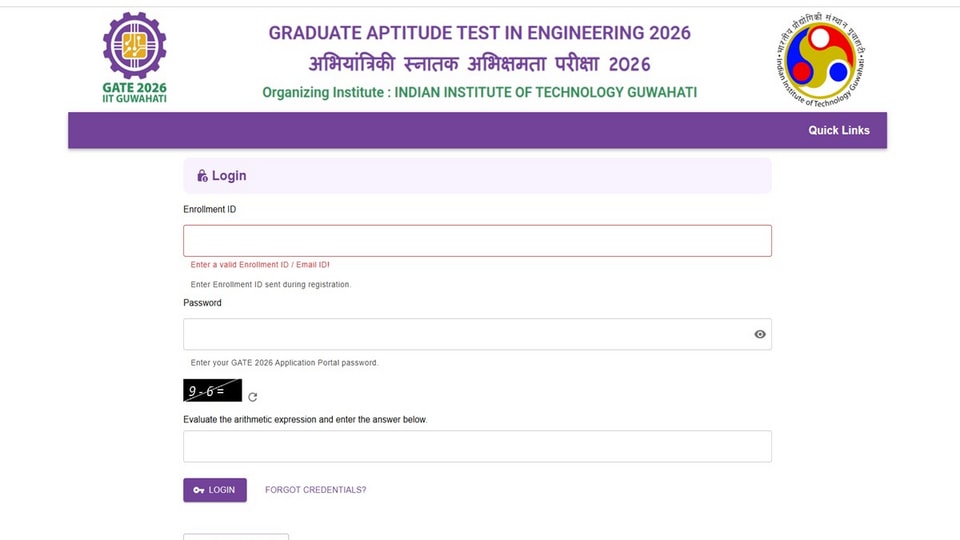
Task: Click the Hindi title text below the heading
Action: coord(479,64)
